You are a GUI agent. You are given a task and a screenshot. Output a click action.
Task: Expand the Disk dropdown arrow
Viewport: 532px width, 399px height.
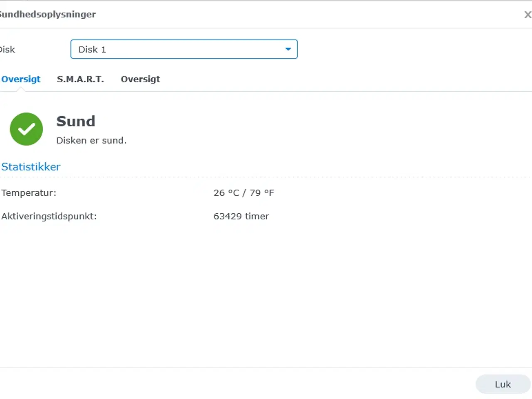(288, 49)
